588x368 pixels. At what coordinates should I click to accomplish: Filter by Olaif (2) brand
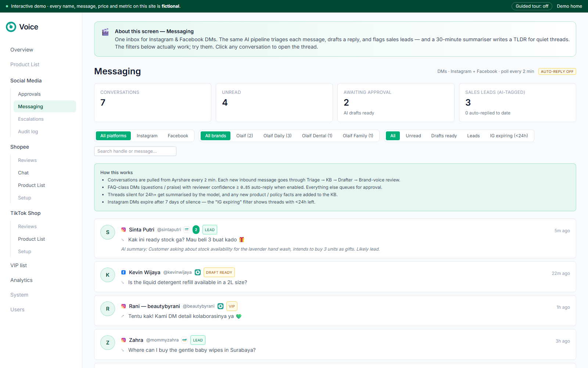[245, 136]
